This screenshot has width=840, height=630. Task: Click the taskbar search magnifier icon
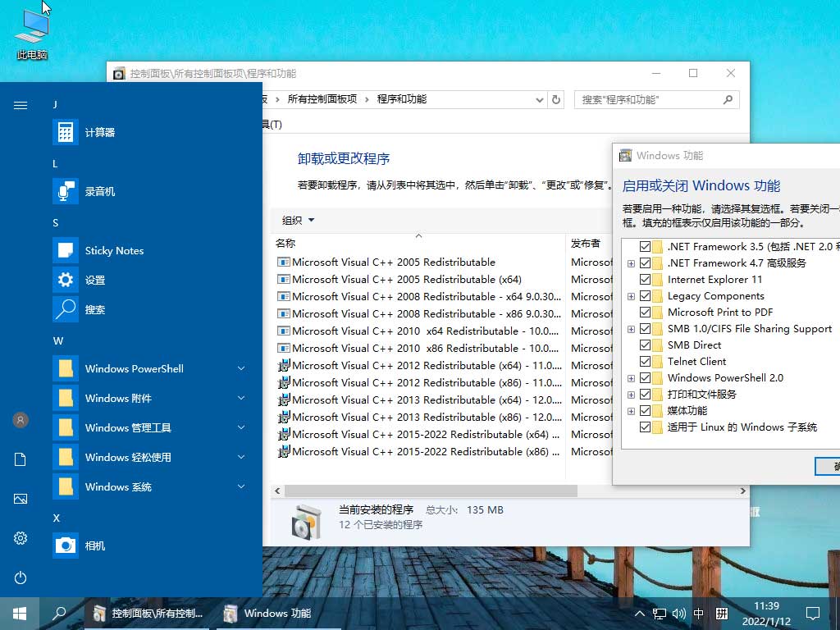click(59, 614)
